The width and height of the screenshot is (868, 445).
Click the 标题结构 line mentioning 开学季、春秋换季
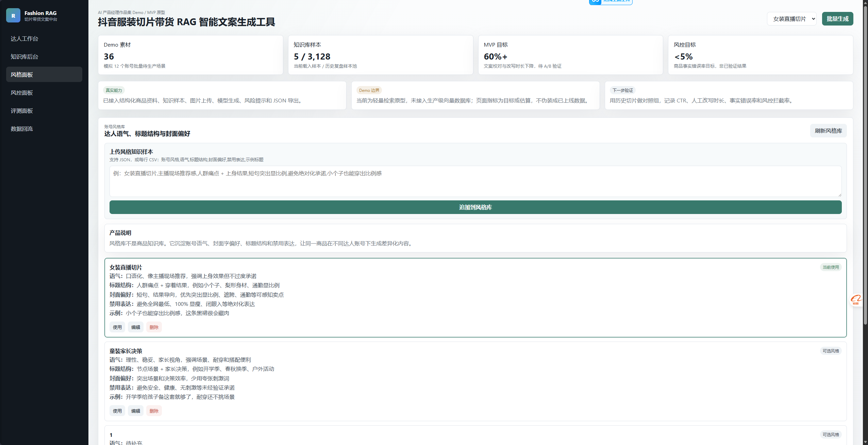click(192, 369)
